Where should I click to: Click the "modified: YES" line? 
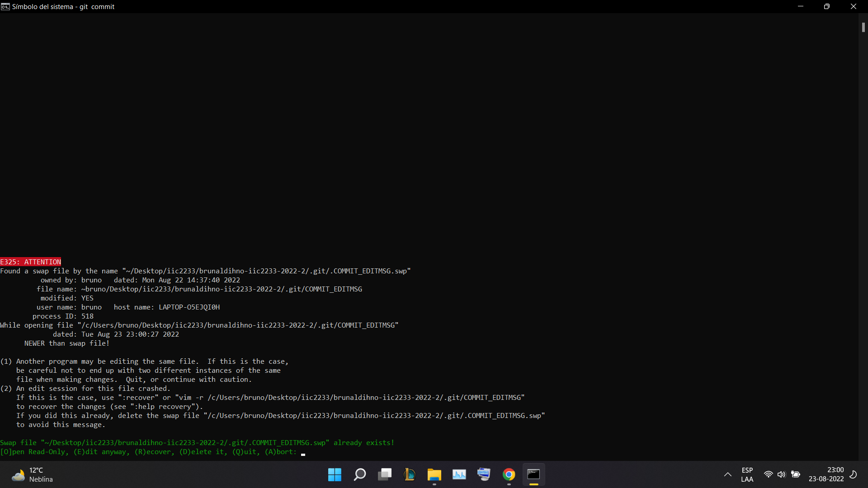tap(67, 298)
